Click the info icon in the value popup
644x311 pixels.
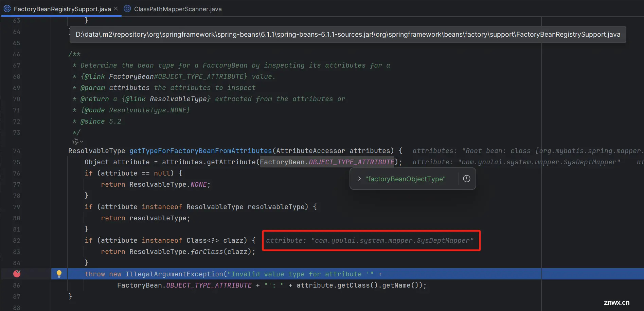(x=467, y=179)
